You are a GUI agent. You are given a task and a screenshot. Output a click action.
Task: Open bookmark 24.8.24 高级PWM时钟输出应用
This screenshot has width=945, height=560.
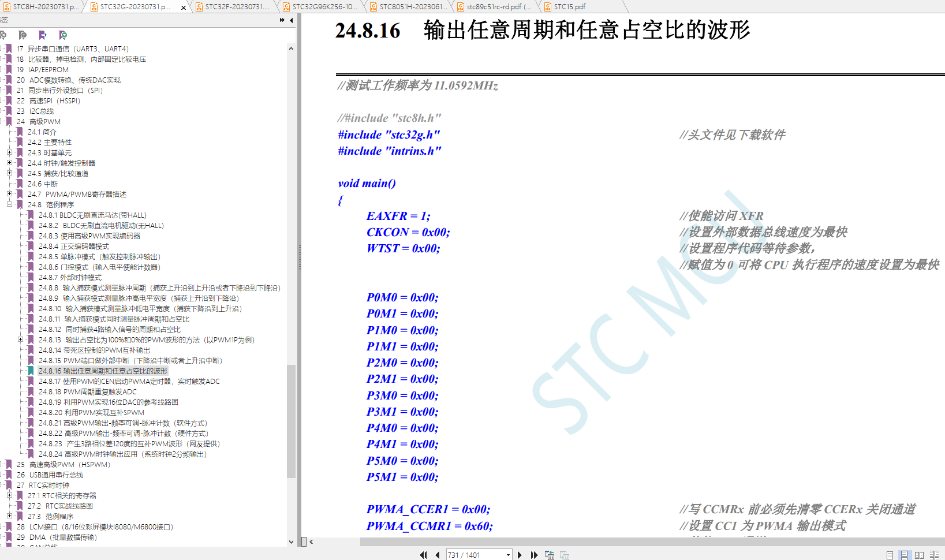point(122,454)
